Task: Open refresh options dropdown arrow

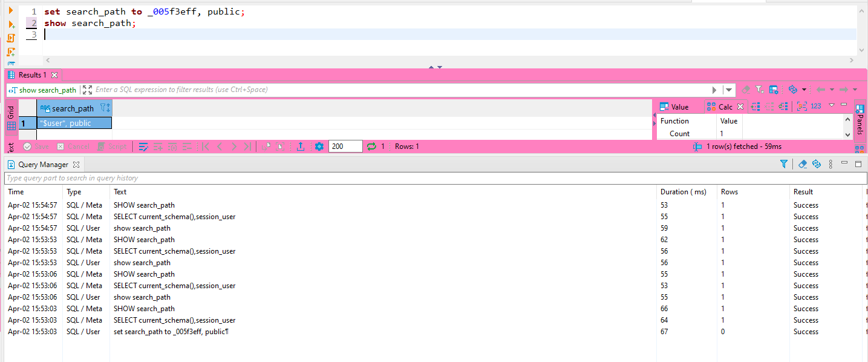Action: (x=804, y=90)
